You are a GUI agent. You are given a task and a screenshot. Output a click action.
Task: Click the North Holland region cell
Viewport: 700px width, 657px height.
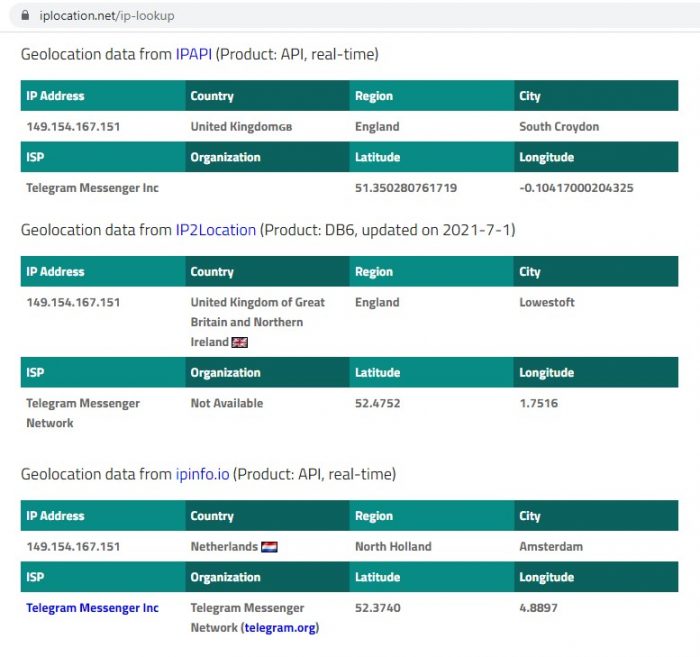(x=393, y=547)
